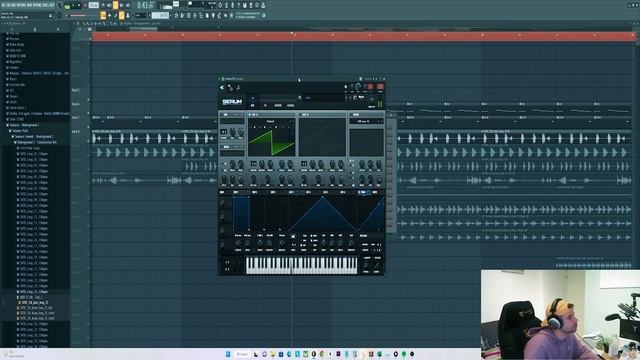Click the envelope ATTACK knob
This screenshot has height=360, width=640.
238,243
